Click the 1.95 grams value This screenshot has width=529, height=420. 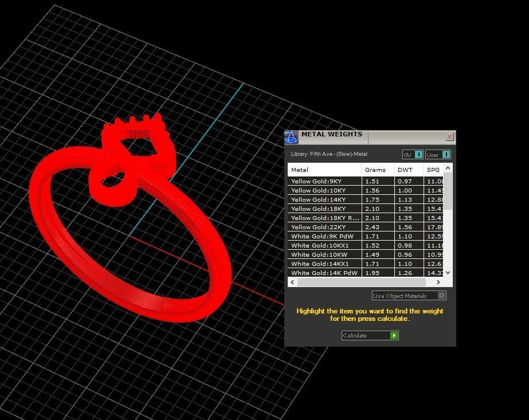pos(372,273)
